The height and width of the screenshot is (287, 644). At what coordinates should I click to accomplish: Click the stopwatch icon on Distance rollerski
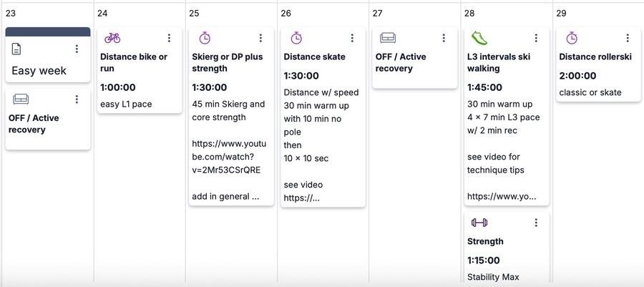point(571,38)
